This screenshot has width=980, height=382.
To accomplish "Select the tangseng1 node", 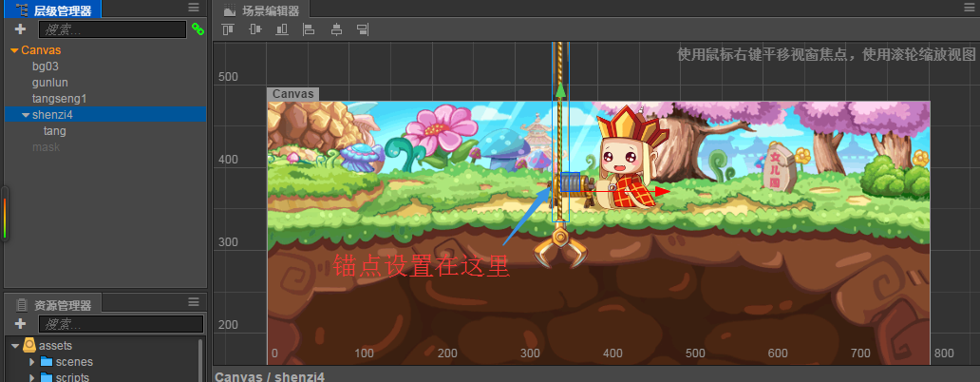I will pyautogui.click(x=60, y=98).
